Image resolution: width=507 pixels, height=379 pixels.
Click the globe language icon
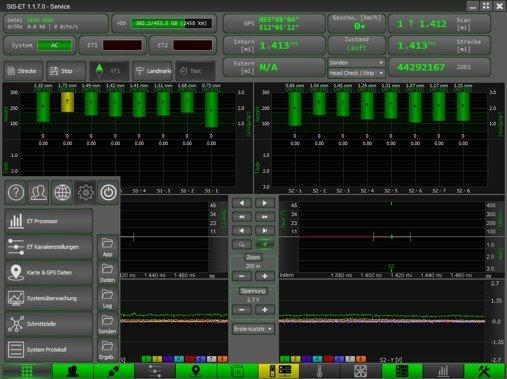point(62,192)
